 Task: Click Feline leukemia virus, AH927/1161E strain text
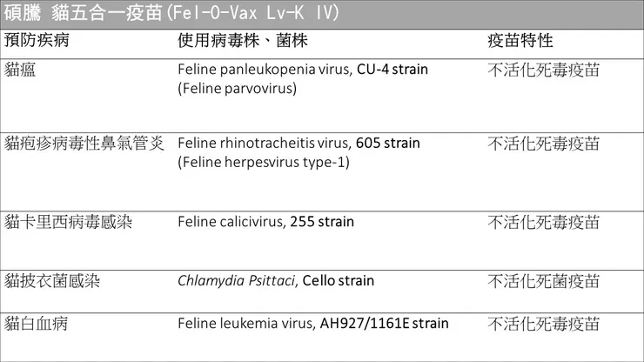(313, 324)
